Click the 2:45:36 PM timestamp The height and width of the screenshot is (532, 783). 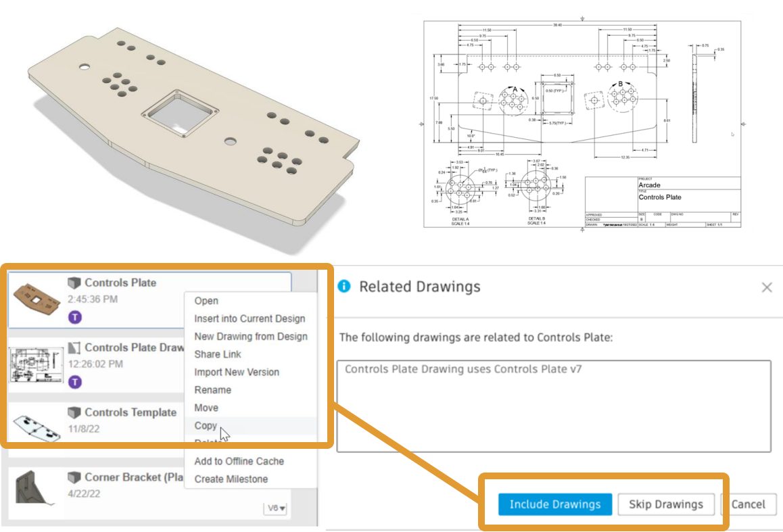pyautogui.click(x=93, y=299)
